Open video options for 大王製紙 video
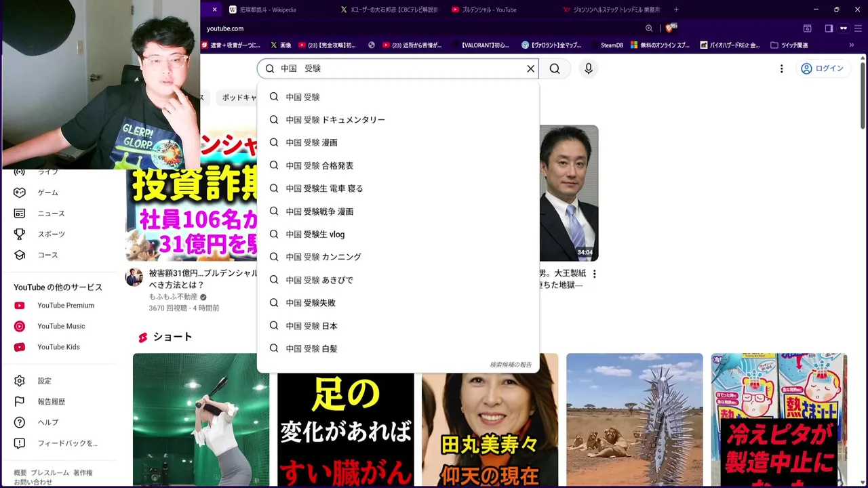Image resolution: width=868 pixels, height=488 pixels. (595, 274)
